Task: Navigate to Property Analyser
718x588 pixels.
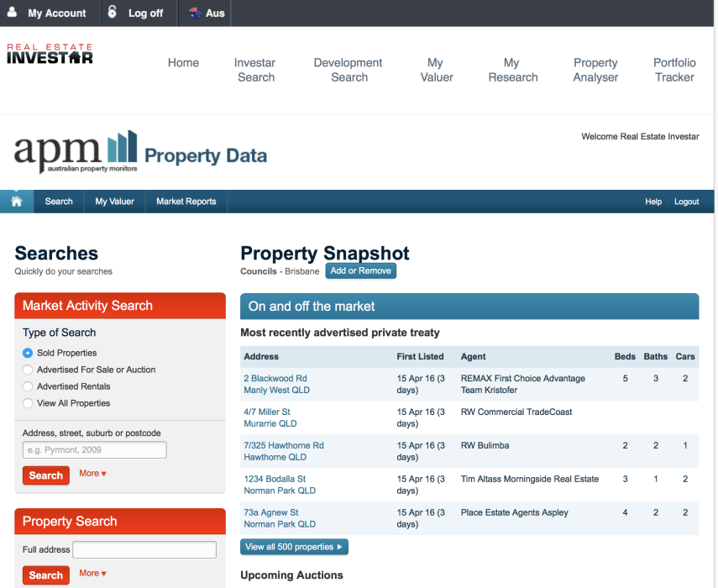Action: coord(595,70)
